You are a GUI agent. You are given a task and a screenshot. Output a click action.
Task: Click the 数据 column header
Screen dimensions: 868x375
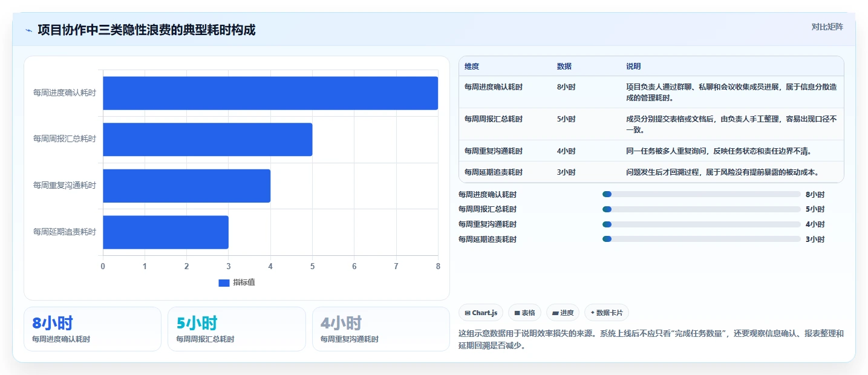click(564, 67)
